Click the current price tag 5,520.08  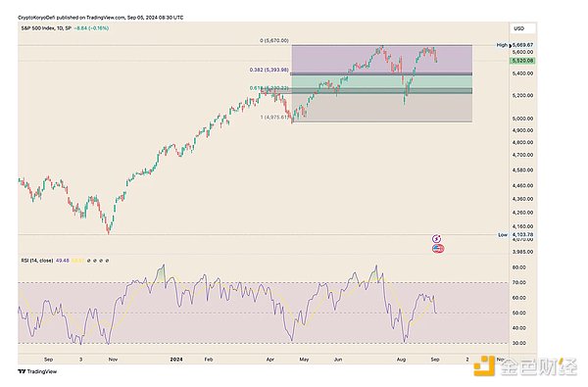pos(522,61)
